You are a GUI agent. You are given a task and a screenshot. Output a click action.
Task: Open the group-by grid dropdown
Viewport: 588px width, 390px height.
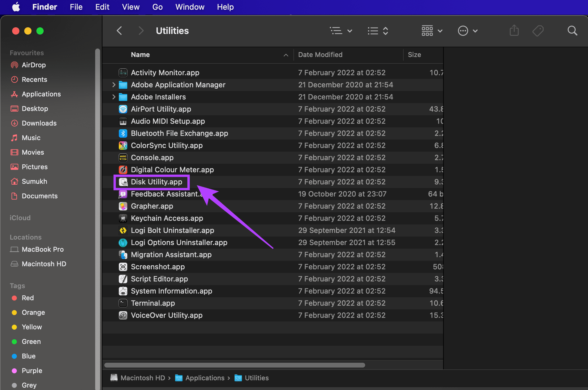[x=432, y=31]
